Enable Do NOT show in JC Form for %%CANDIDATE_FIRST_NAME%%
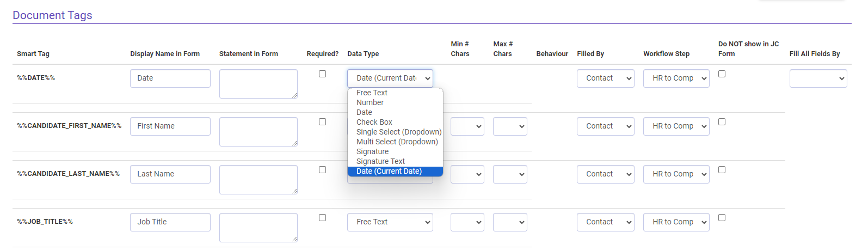The image size is (868, 250). [722, 121]
